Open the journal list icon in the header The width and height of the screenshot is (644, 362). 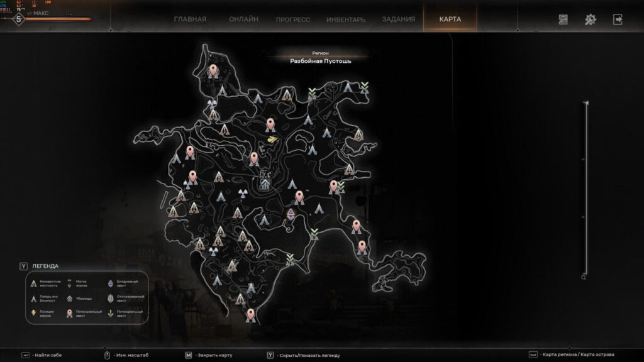coord(563,19)
